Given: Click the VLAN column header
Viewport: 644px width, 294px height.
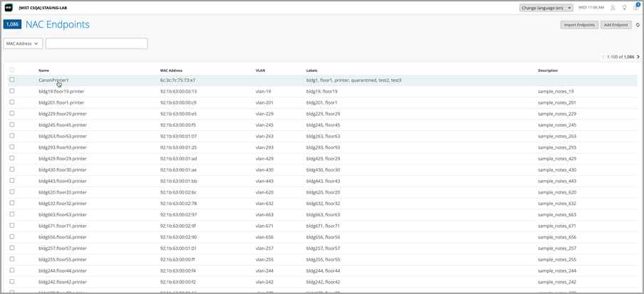Looking at the screenshot, I should coord(260,70).
